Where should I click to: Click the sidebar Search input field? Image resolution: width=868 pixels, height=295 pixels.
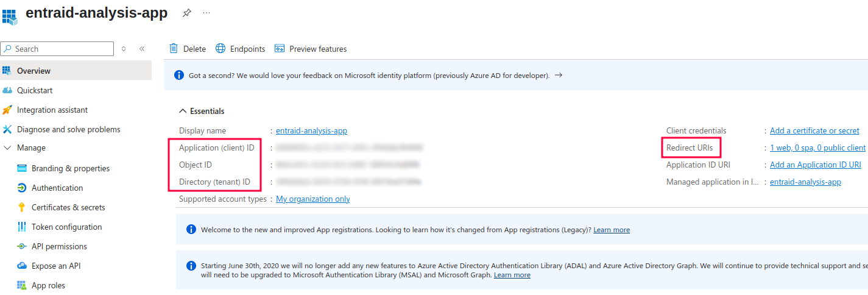coord(61,49)
